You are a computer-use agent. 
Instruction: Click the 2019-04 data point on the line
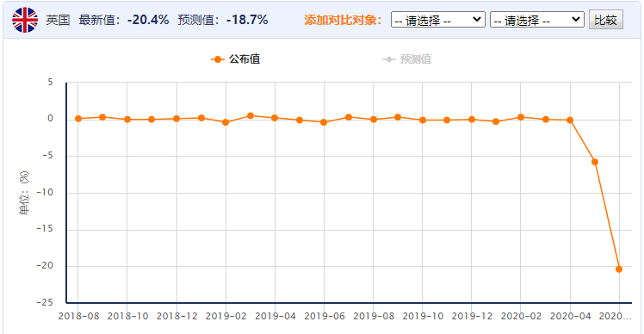[x=275, y=118]
